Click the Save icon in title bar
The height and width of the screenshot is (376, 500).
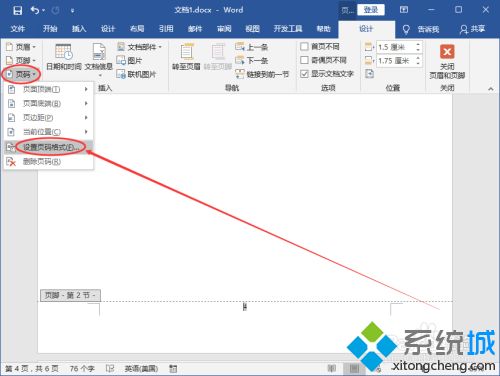(17, 10)
